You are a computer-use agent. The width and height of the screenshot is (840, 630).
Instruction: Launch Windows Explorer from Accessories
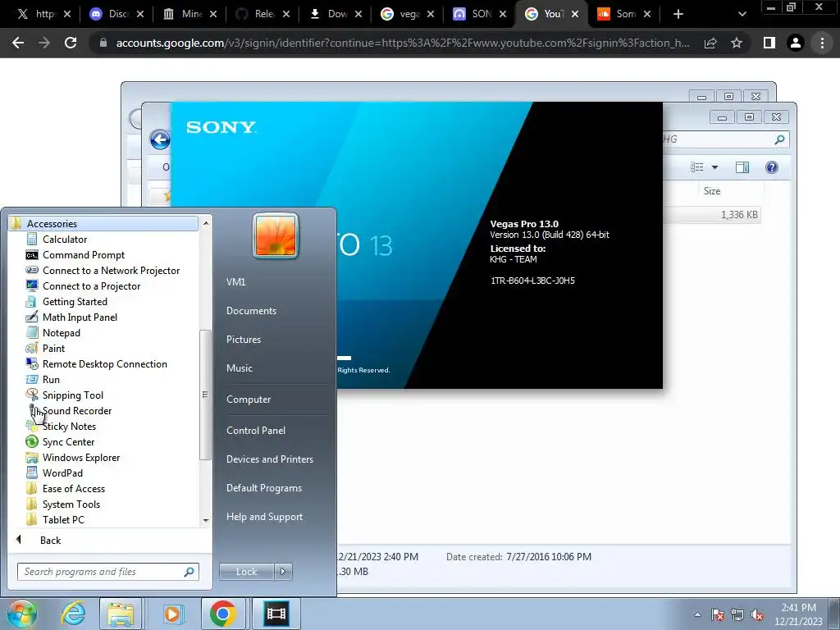[x=81, y=458]
